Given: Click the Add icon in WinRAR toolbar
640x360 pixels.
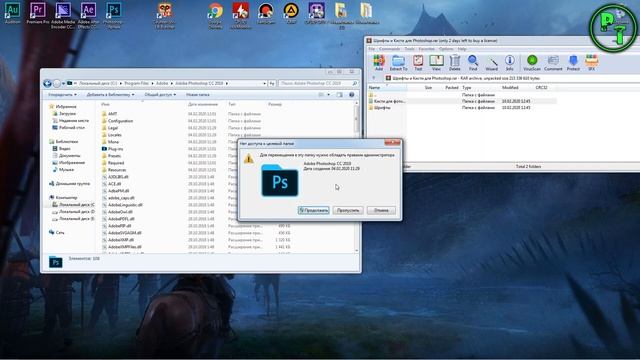Looking at the screenshot, I should click(x=379, y=63).
